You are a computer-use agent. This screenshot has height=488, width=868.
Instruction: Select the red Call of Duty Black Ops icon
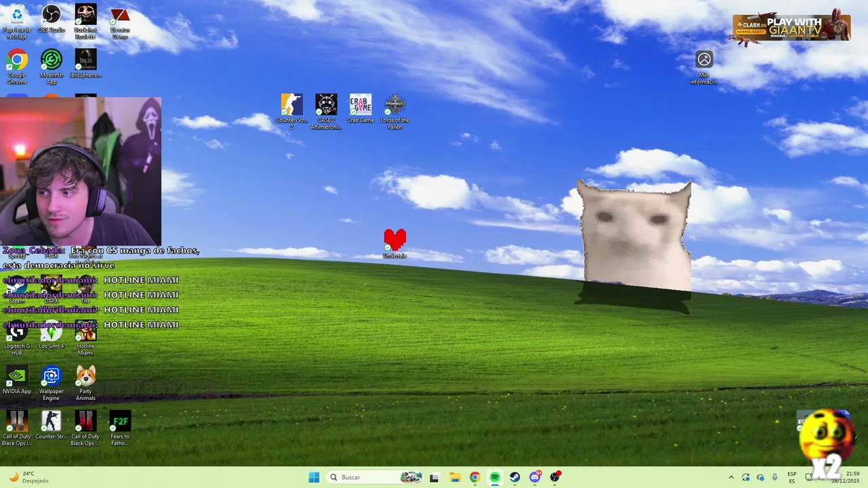(x=85, y=428)
